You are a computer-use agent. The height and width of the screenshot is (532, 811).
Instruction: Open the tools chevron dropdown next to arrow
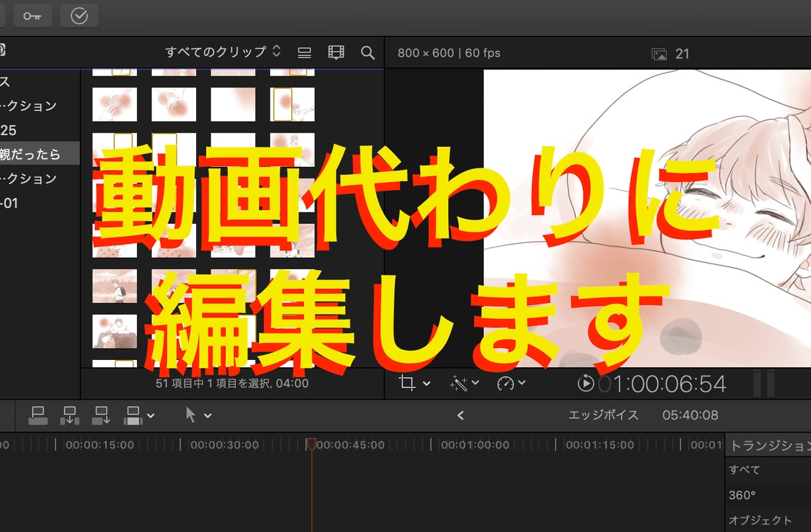coord(207,416)
